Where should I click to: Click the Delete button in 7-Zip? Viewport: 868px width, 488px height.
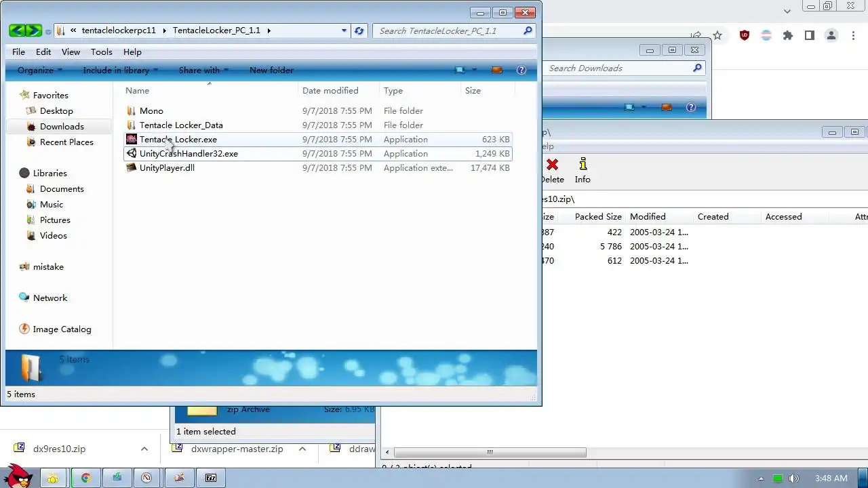[x=553, y=170]
